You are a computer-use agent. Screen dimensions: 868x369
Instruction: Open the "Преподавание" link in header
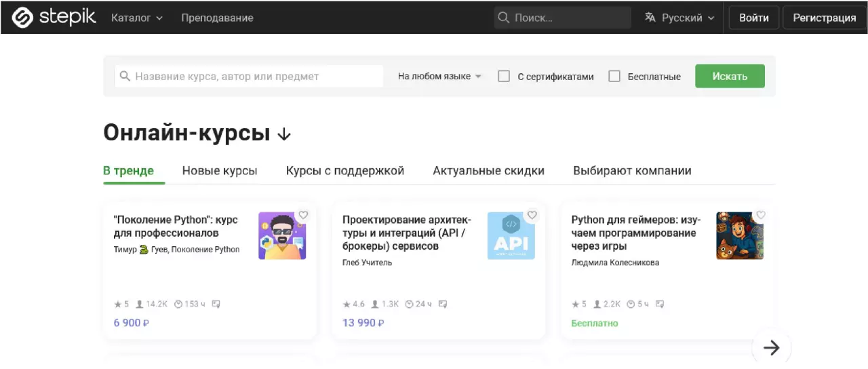[x=217, y=18]
